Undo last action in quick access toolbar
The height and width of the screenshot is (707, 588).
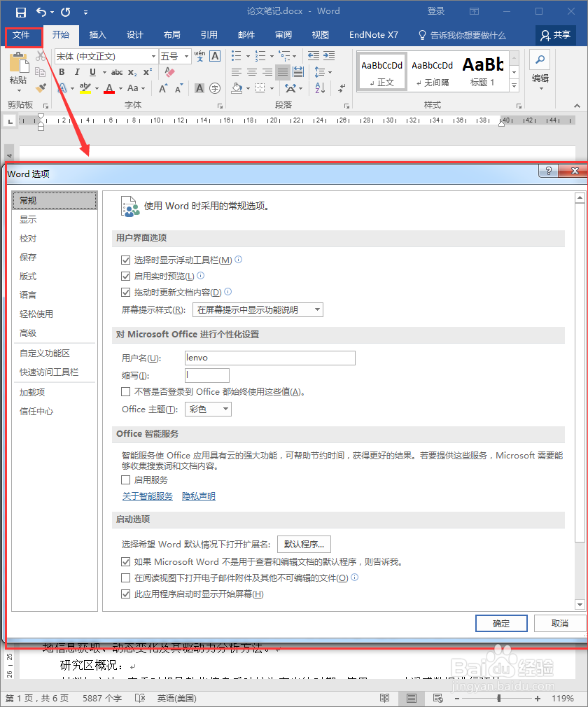[41, 12]
